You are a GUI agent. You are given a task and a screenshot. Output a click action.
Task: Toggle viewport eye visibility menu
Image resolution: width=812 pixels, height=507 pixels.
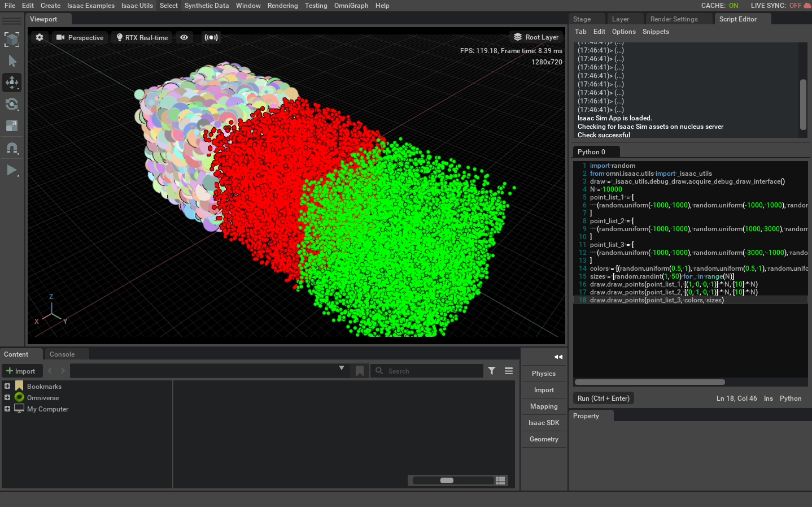point(184,37)
